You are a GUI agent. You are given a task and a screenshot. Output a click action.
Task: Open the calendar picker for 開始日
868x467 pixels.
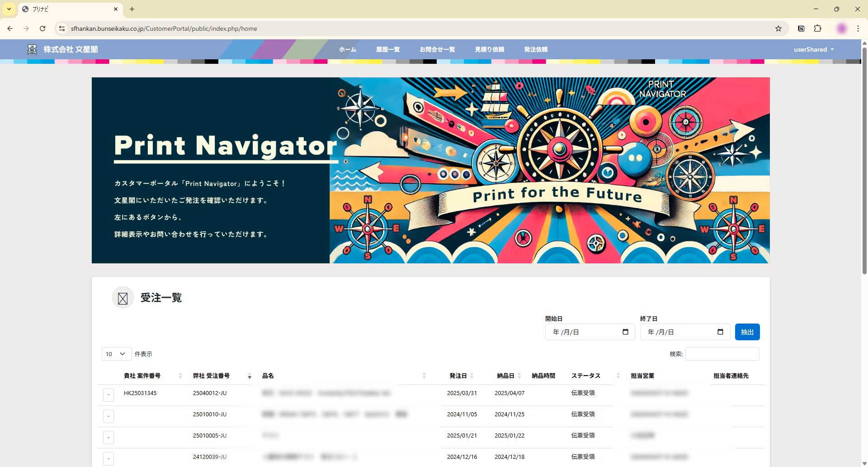coord(625,332)
